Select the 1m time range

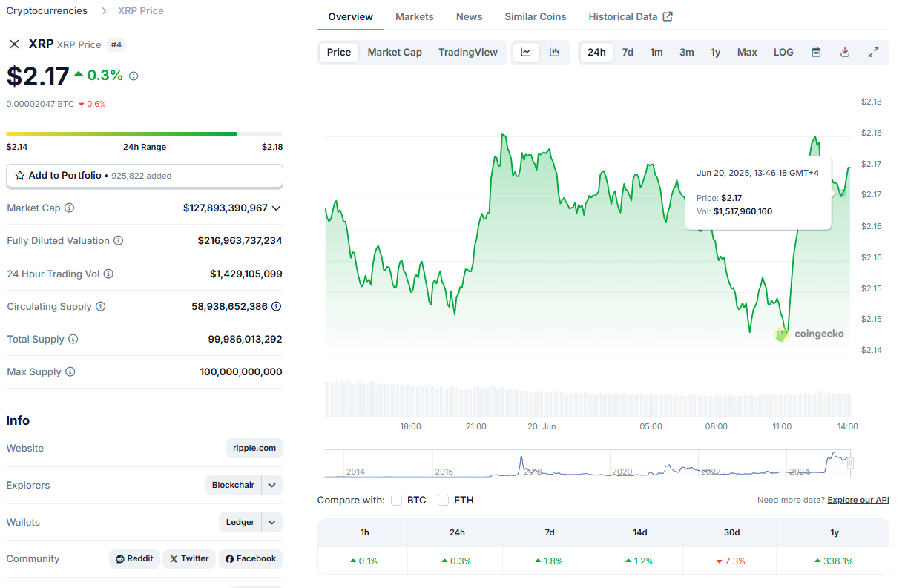[656, 52]
